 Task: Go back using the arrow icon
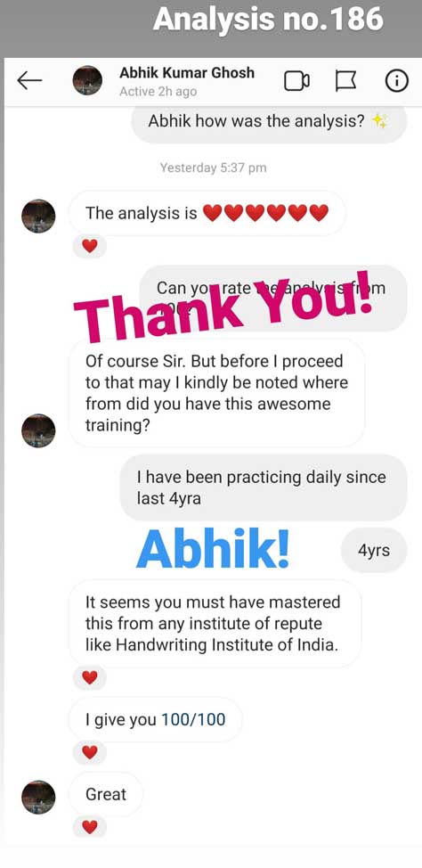[x=30, y=81]
